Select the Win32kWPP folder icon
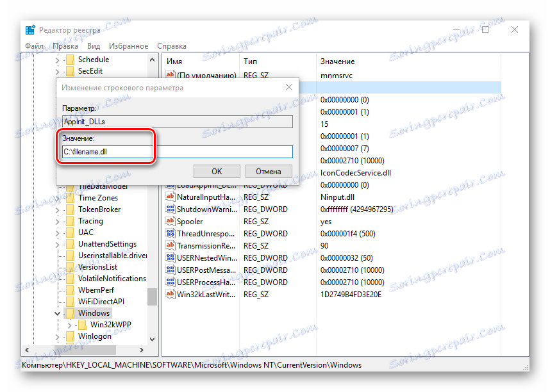 pyautogui.click(x=82, y=325)
